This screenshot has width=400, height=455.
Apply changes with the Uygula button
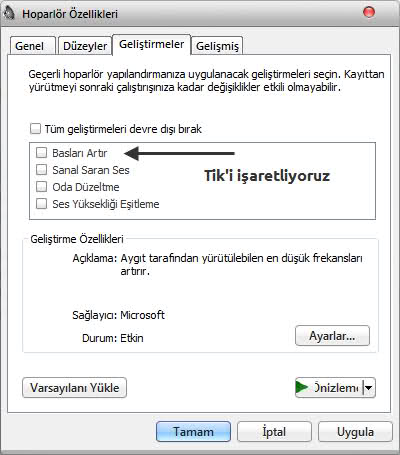pyautogui.click(x=355, y=432)
